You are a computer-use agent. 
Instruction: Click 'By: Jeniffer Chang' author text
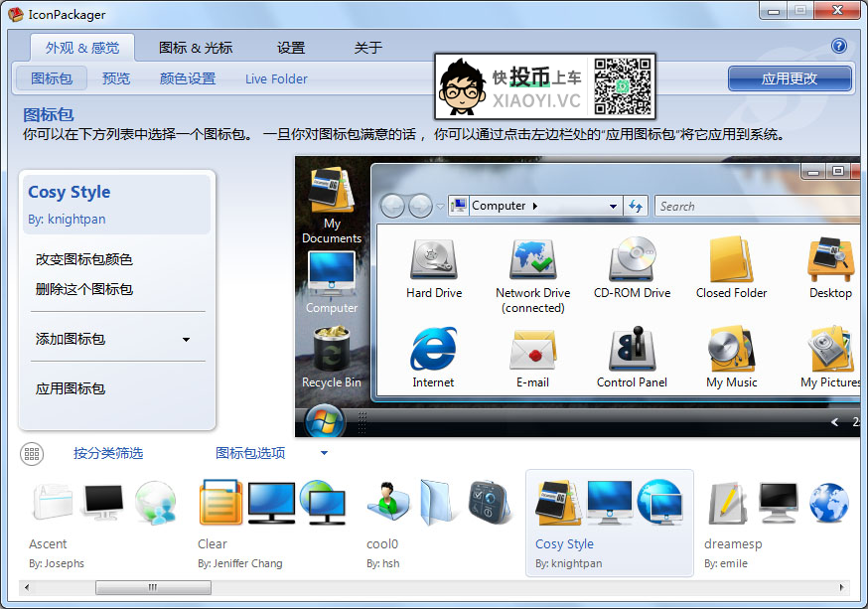(x=239, y=563)
